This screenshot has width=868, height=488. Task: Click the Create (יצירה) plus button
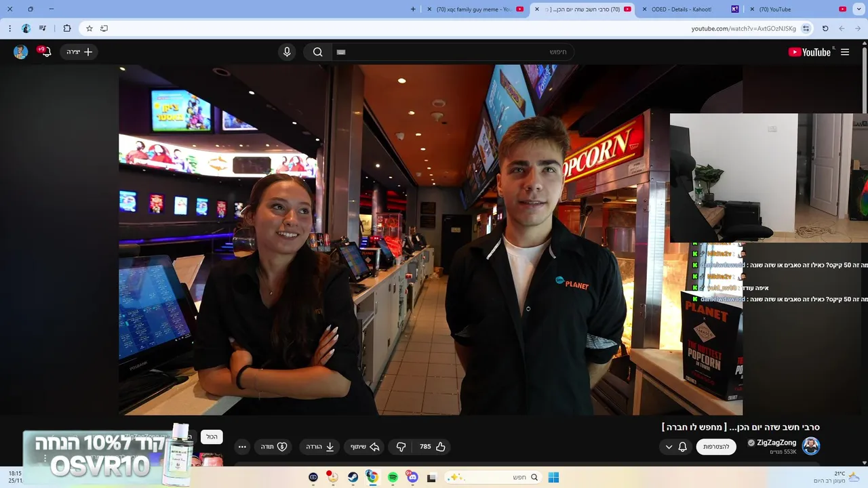(79, 52)
